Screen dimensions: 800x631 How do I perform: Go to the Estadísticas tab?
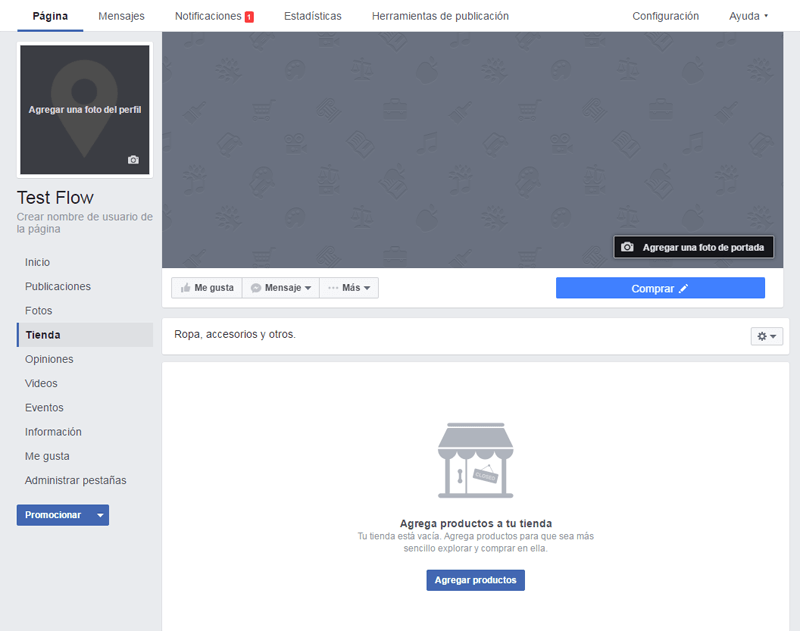(x=313, y=16)
